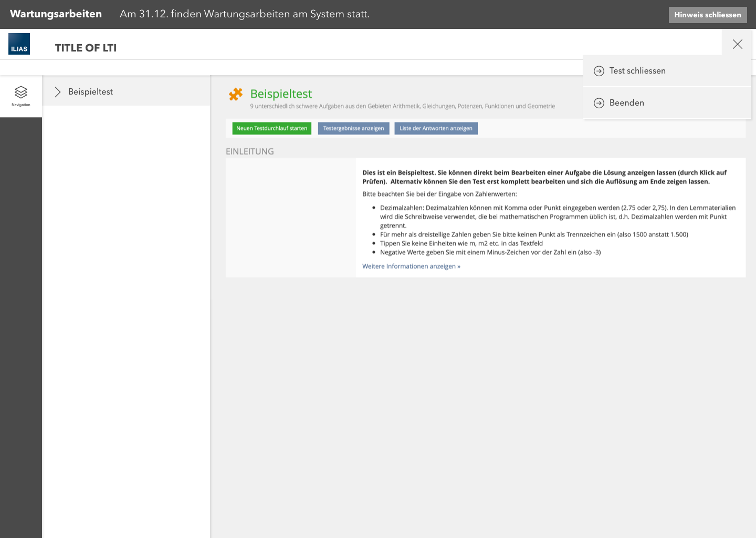The image size is (756, 538).
Task: Dismiss the notice with Hinweis schliessen
Action: [707, 15]
